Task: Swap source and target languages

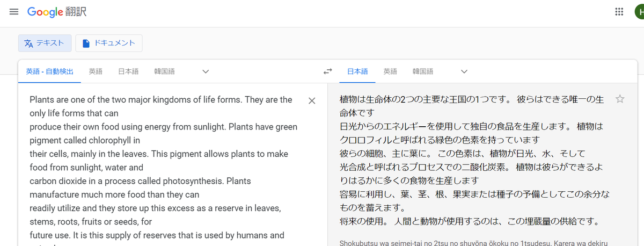Action: pos(327,71)
